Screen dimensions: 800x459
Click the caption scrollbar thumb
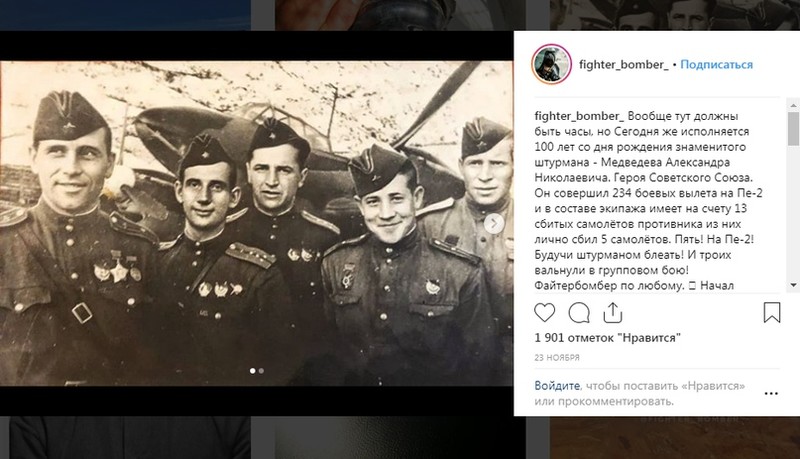pyautogui.click(x=793, y=129)
